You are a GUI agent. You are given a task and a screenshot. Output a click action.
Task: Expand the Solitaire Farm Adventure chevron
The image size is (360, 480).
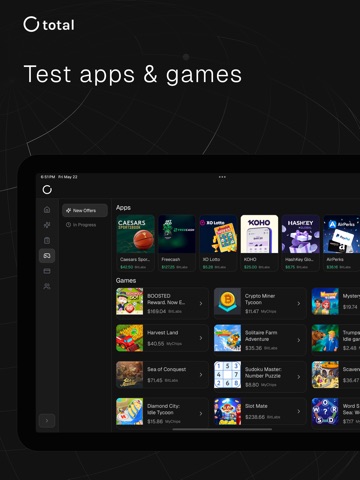299,340
